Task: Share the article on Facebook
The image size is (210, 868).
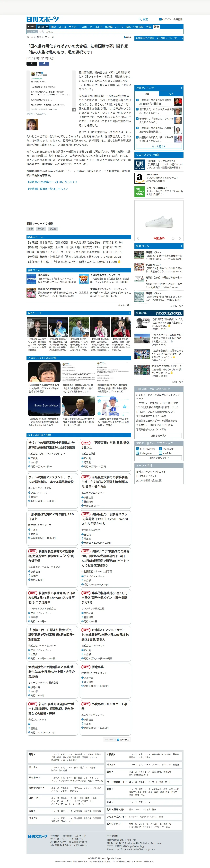Action: [44, 64]
